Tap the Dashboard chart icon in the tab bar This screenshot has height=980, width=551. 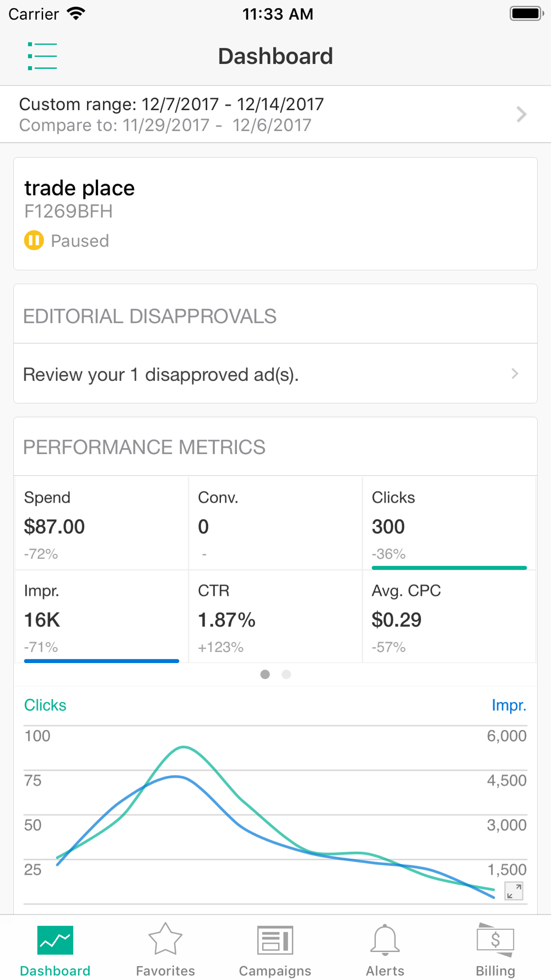click(x=55, y=940)
